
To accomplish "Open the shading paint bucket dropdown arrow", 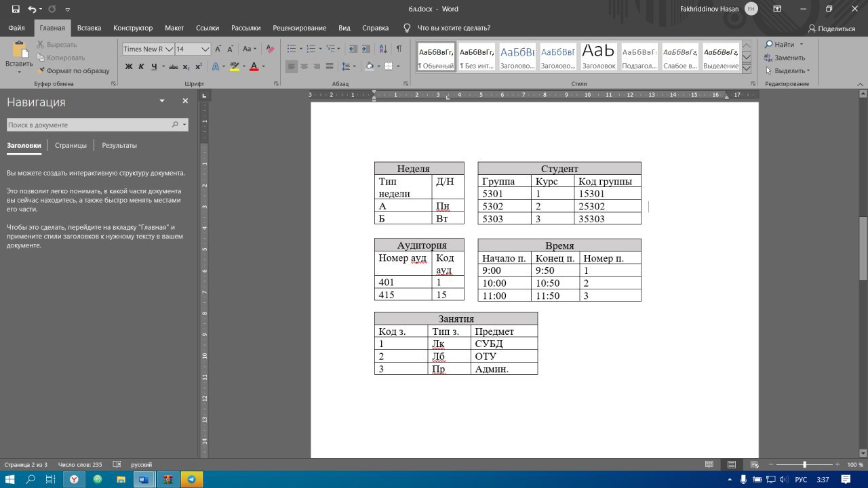I will pos(378,66).
